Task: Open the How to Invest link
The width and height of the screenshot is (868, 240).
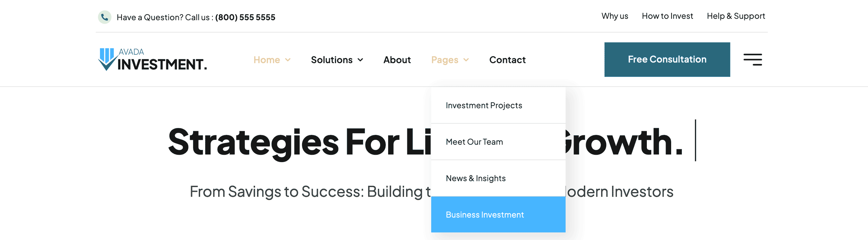Action: coord(667,16)
